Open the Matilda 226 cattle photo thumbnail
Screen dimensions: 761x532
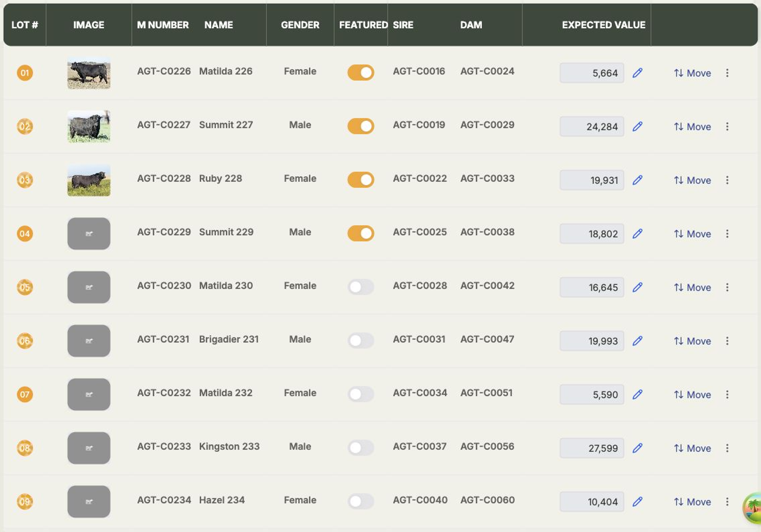point(89,73)
